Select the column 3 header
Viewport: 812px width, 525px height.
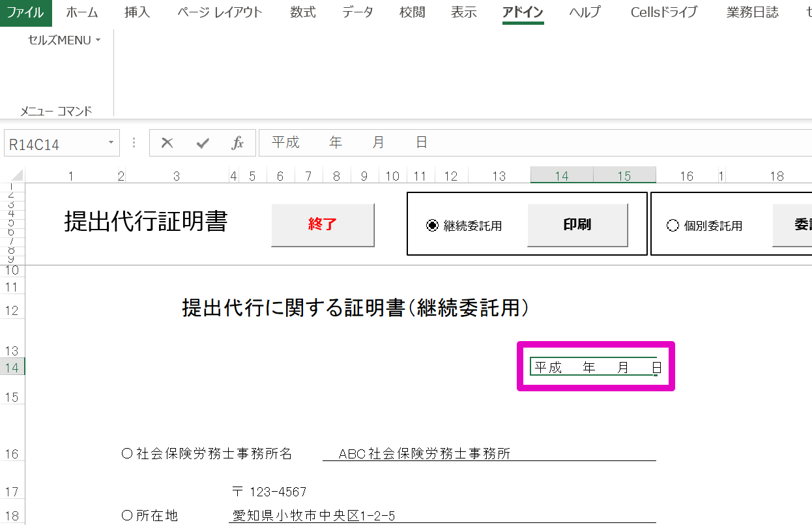pyautogui.click(x=177, y=175)
